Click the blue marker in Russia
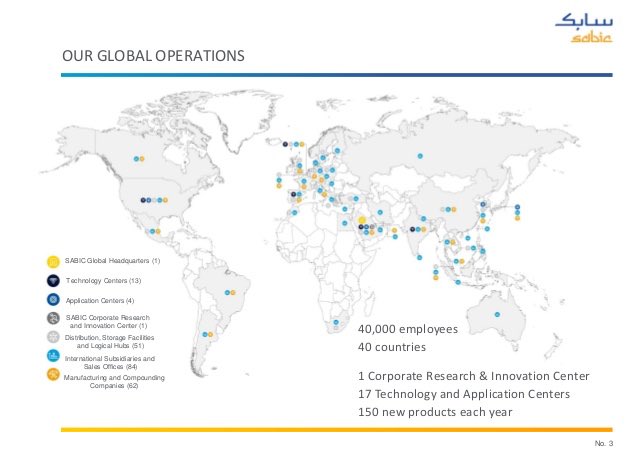This screenshot has width=638, height=456. pyautogui.click(x=420, y=156)
